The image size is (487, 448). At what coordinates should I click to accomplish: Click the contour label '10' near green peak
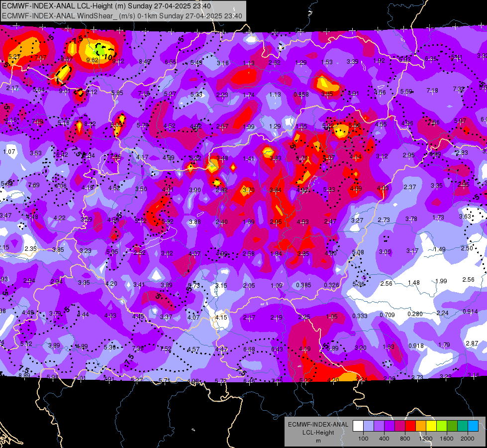(108, 57)
